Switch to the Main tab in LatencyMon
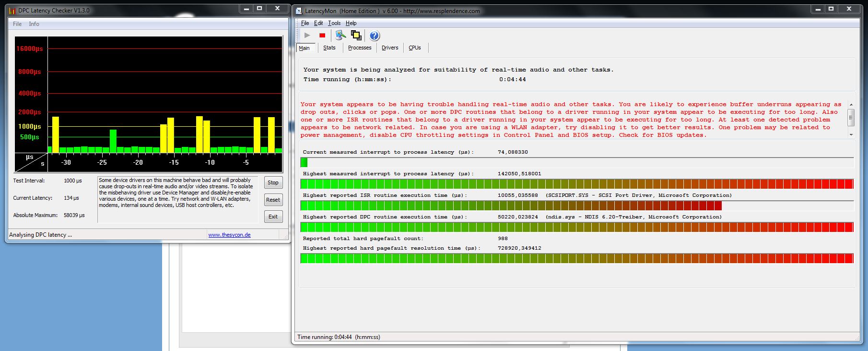The width and height of the screenshot is (868, 351). tap(305, 48)
